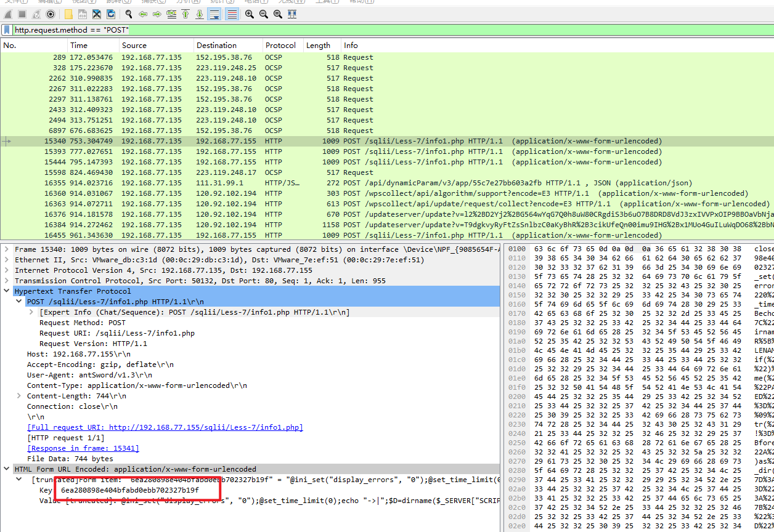Reset text zoom to normal size
The height and width of the screenshot is (532, 774).
[x=278, y=14]
